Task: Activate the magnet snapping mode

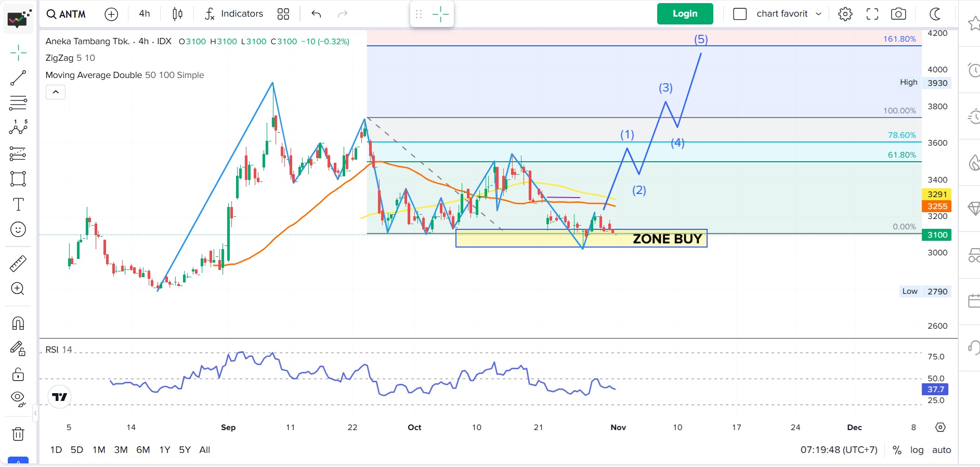Action: pos(18,323)
